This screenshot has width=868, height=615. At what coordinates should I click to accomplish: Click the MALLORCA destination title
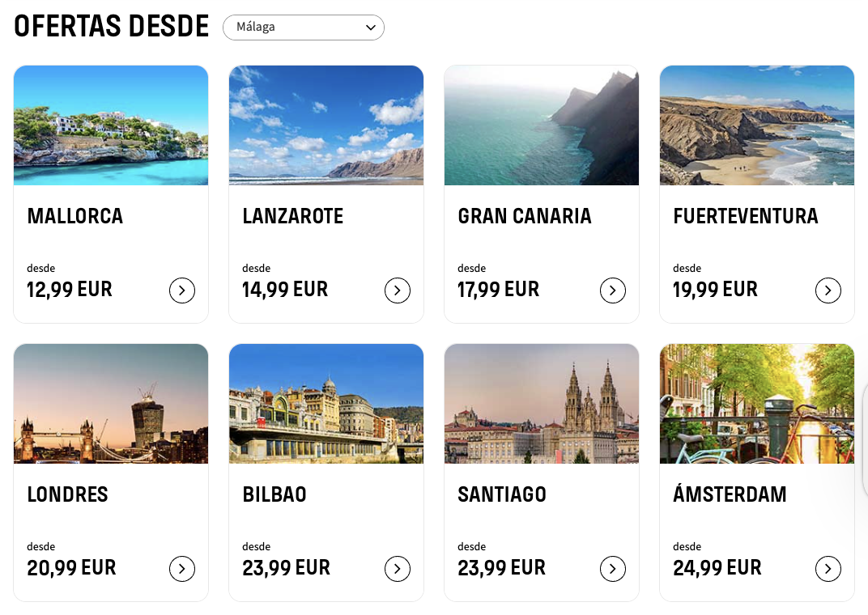[x=75, y=216]
